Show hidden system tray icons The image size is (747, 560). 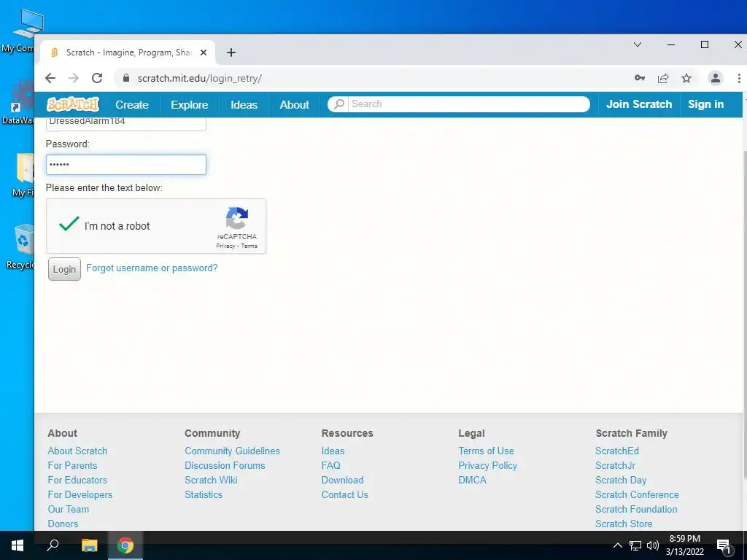pyautogui.click(x=617, y=545)
